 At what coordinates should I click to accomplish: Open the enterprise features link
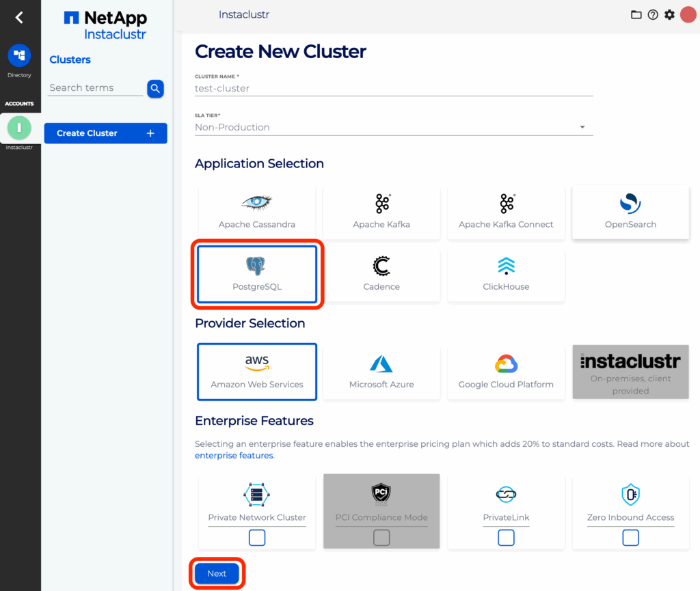234,455
